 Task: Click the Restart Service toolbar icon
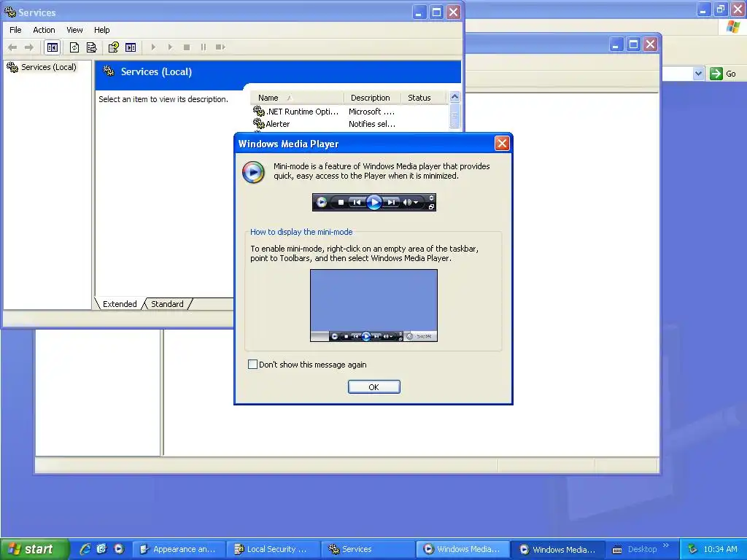click(220, 47)
